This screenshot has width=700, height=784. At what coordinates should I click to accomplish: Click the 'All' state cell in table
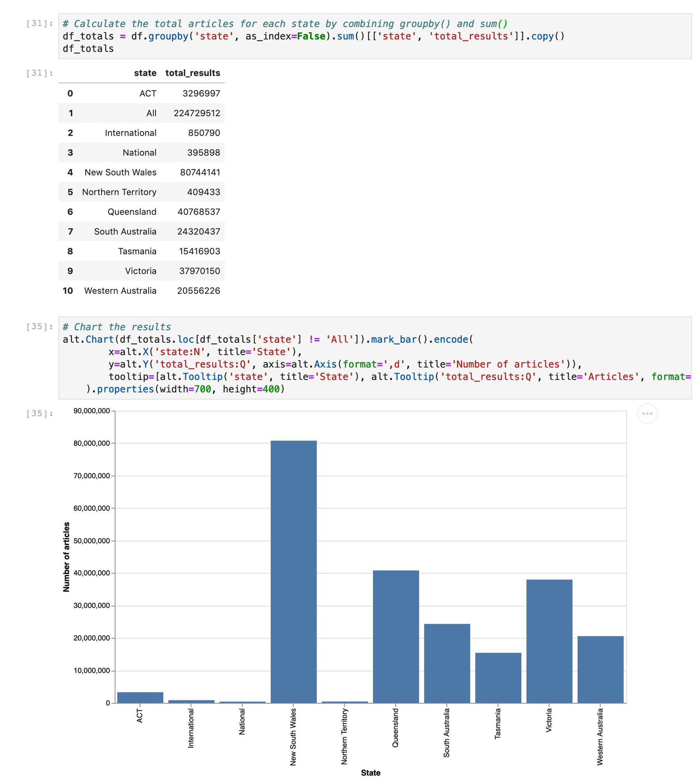(x=151, y=113)
